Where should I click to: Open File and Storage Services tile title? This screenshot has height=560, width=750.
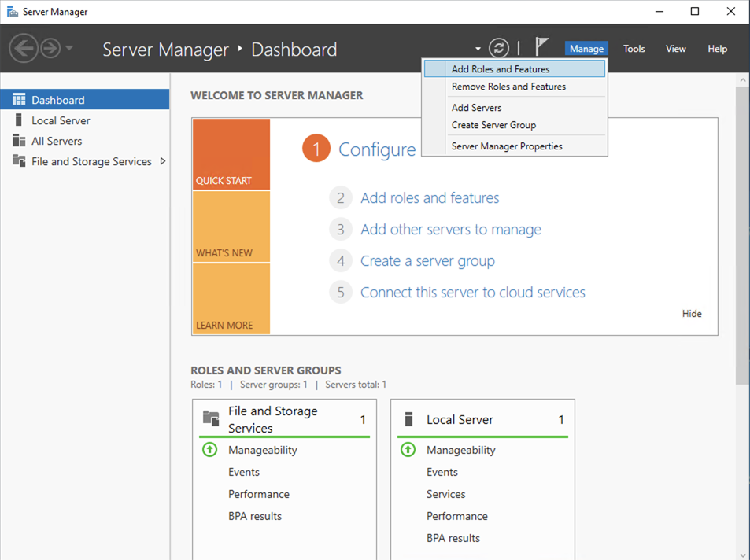pyautogui.click(x=272, y=419)
